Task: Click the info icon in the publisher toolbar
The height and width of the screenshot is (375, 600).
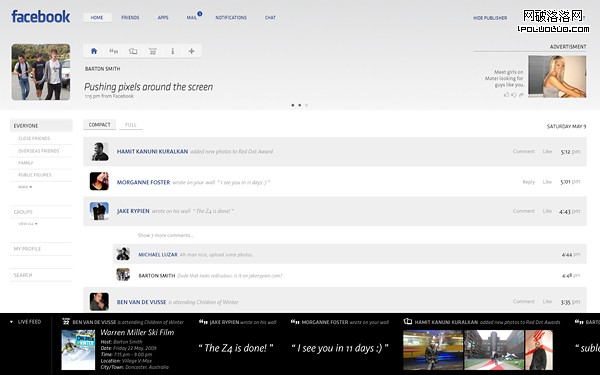Action: [173, 51]
